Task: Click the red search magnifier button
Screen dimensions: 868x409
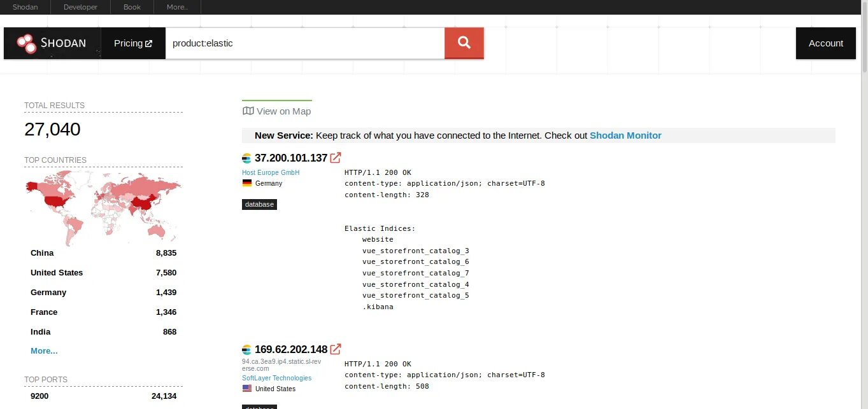Action: pos(464,43)
